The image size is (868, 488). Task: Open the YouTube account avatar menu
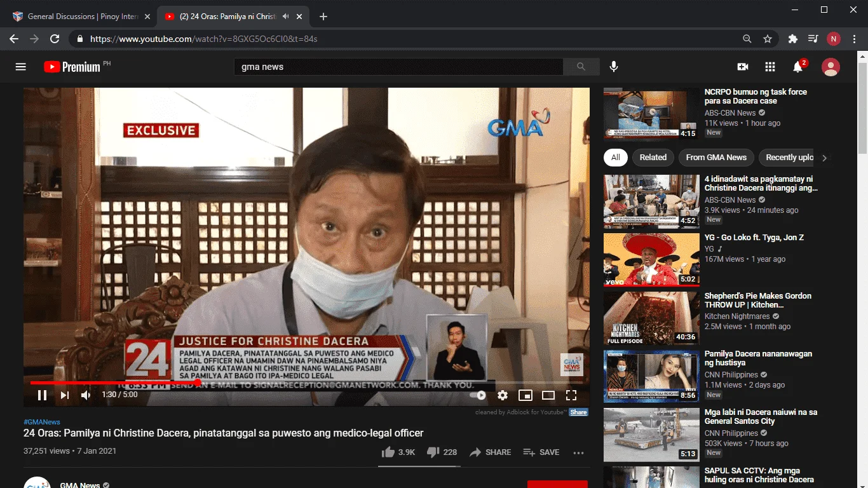point(831,67)
